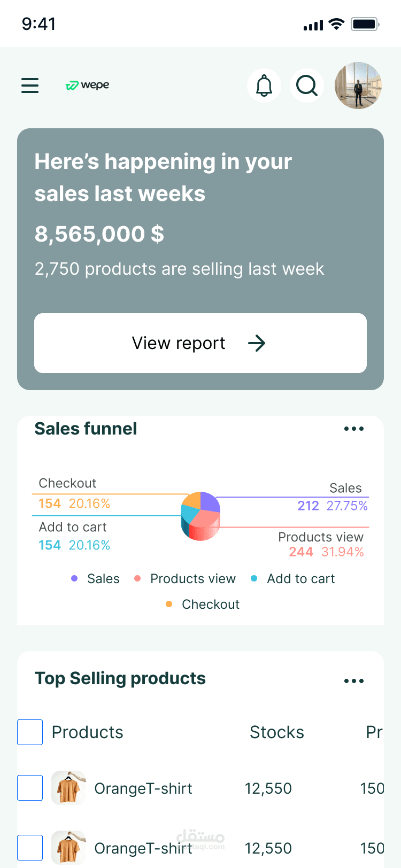Check the second OrangeT-shirt row checkbox
This screenshot has height=868, width=401.
tap(30, 848)
